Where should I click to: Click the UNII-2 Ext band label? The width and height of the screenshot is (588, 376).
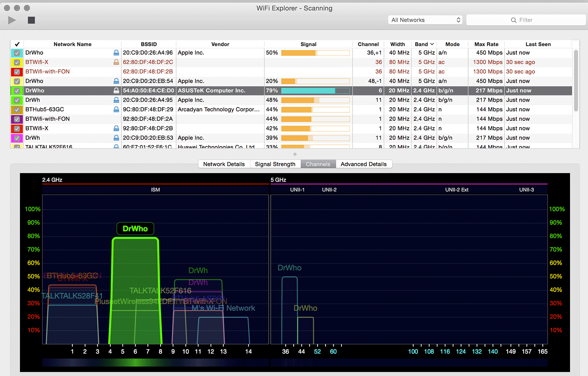(x=457, y=190)
